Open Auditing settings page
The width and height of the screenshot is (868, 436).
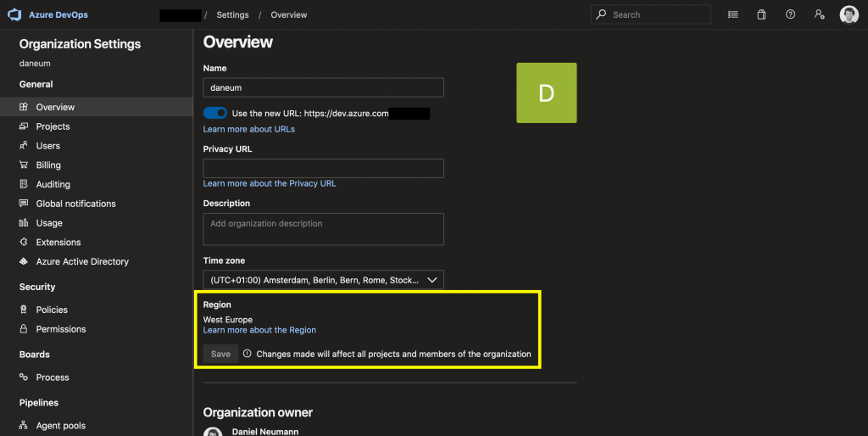pos(53,184)
